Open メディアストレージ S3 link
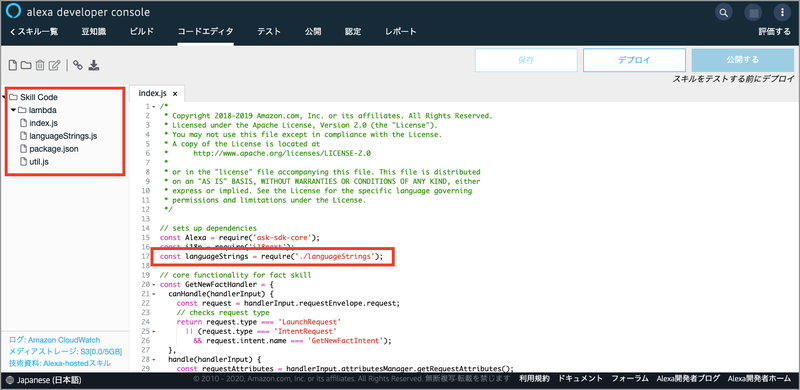The image size is (800, 390). pos(65,352)
